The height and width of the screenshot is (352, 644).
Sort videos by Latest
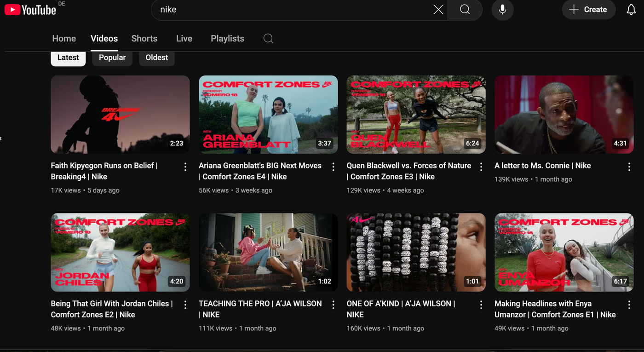coord(68,58)
